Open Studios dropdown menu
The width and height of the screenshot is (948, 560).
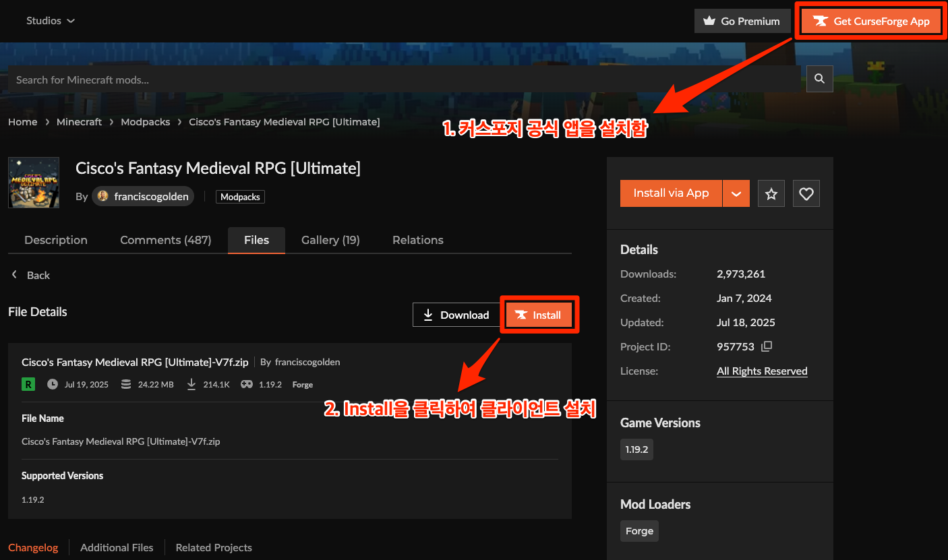(x=51, y=21)
